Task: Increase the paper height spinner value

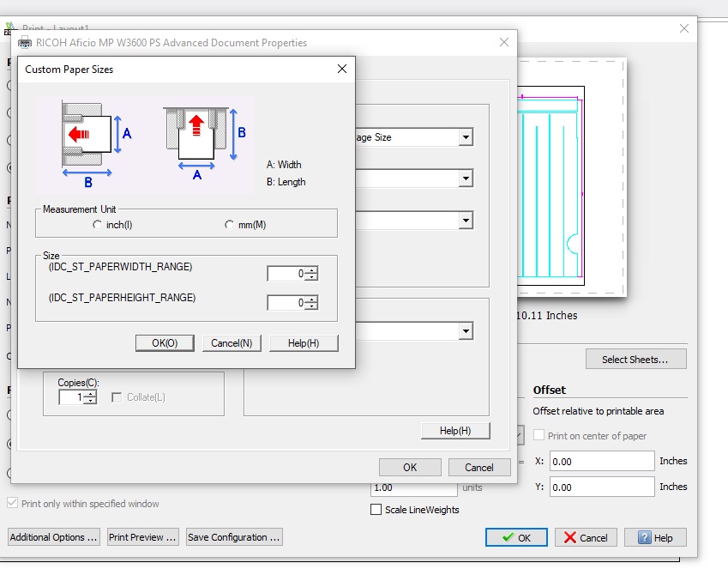Action: pos(312,300)
